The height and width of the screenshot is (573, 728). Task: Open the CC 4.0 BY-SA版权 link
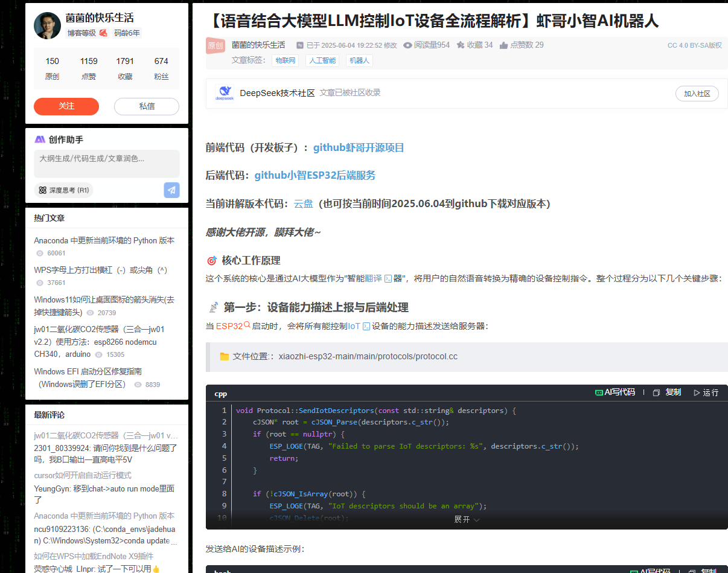click(x=695, y=45)
